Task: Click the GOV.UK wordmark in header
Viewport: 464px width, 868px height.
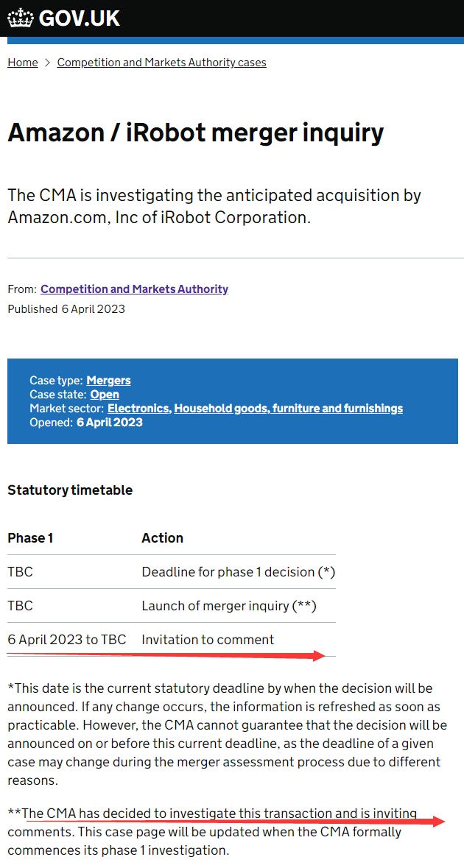Action: click(x=80, y=19)
